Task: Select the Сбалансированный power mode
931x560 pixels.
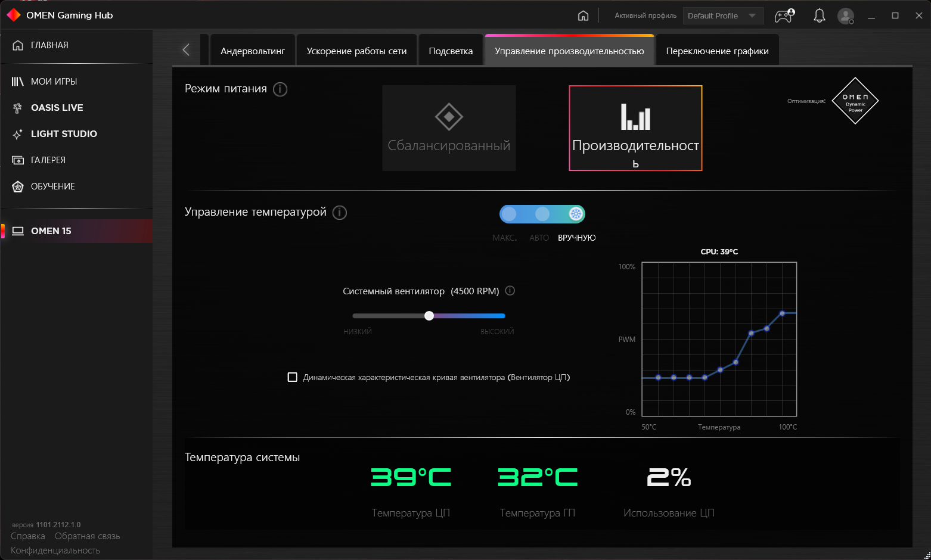Action: 449,128
